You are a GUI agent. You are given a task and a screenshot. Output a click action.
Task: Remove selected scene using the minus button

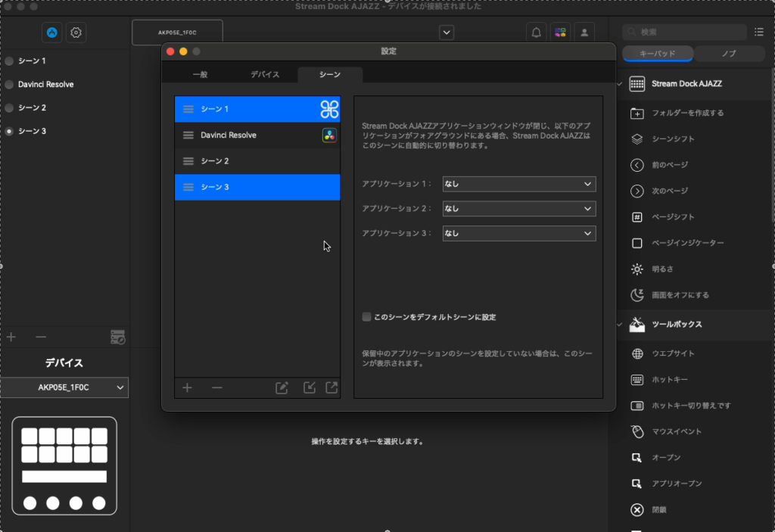[x=217, y=387]
